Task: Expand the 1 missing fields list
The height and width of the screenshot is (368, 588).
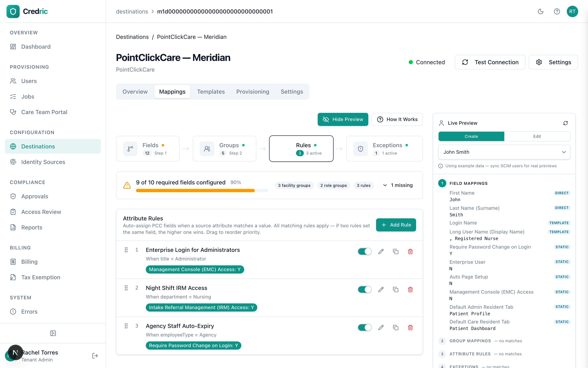Action: pos(398,185)
